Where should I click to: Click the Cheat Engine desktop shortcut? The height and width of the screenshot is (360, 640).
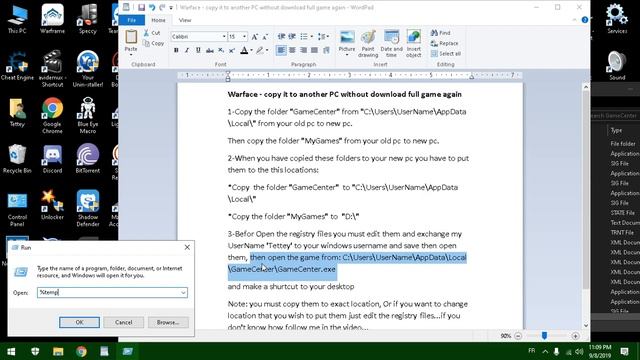(x=17, y=66)
